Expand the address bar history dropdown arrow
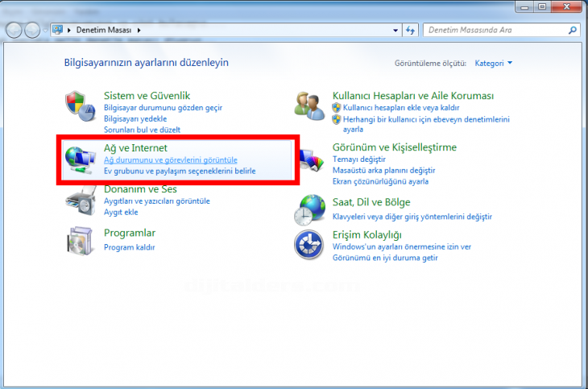Viewport: 588px width, 389px height. click(395, 30)
